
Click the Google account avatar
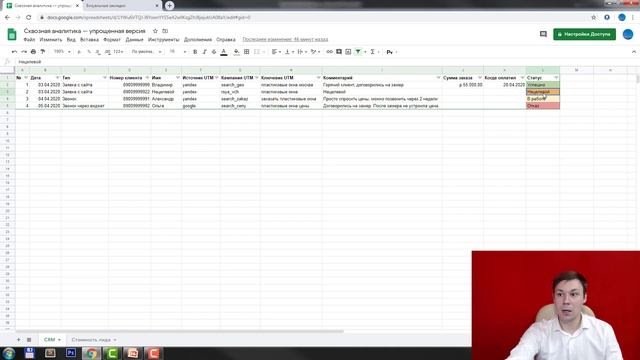pyautogui.click(x=628, y=34)
